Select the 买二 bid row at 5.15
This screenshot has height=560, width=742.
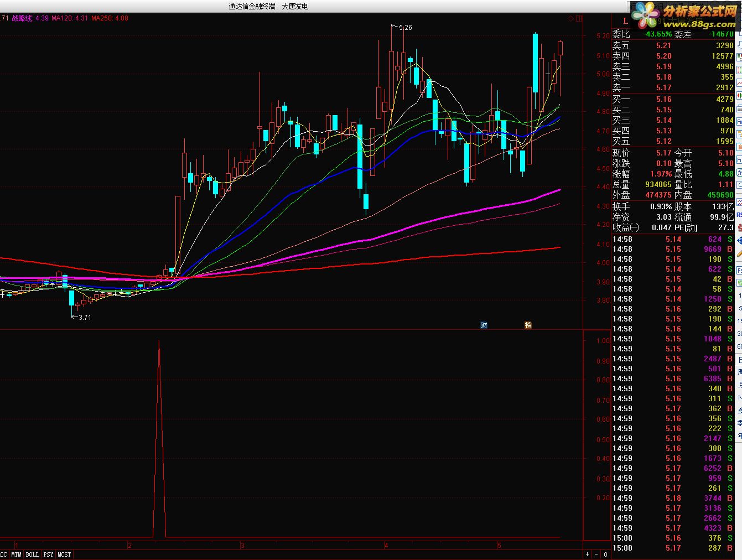[x=673, y=110]
